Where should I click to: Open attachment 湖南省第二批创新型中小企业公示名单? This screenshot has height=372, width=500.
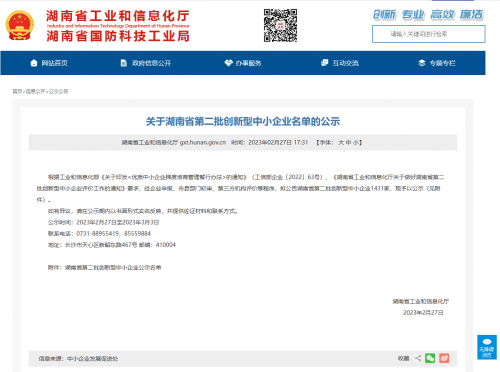[113, 267]
